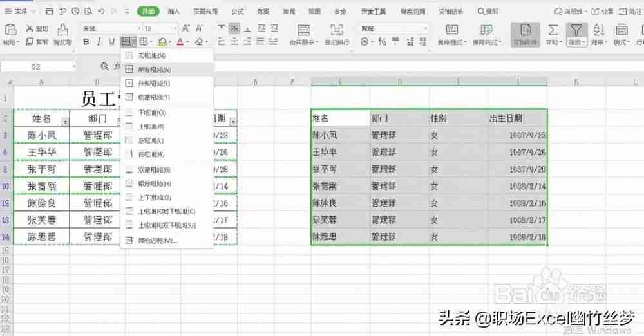The image size is (644, 336).
Task: Click the red font color icon
Action: coord(180,41)
